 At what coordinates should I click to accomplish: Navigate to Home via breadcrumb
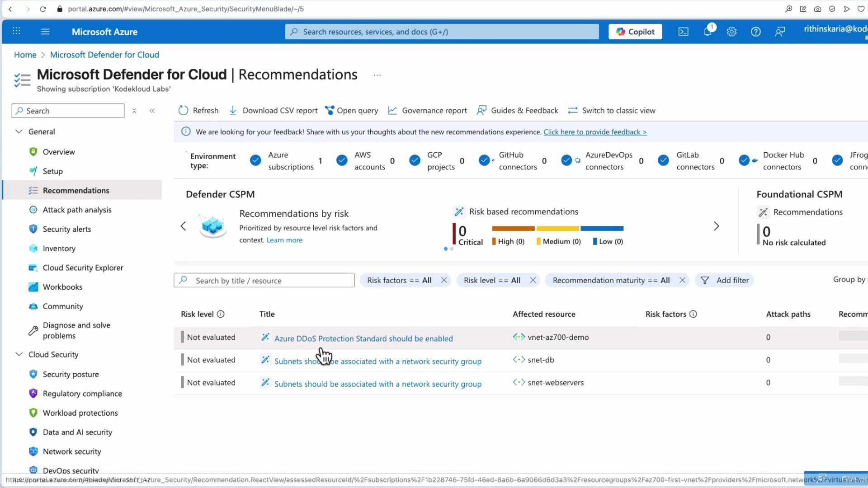(x=25, y=55)
